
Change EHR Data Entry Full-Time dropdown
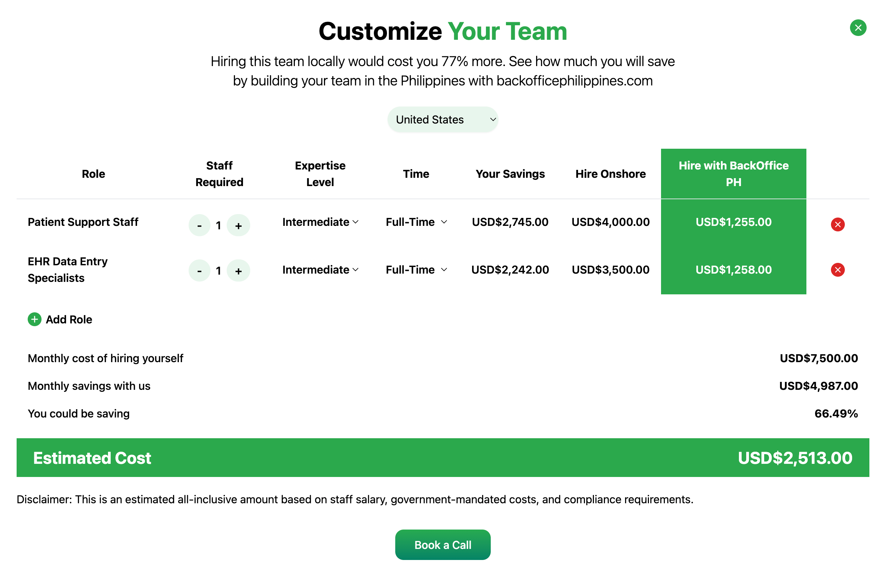pyautogui.click(x=416, y=270)
